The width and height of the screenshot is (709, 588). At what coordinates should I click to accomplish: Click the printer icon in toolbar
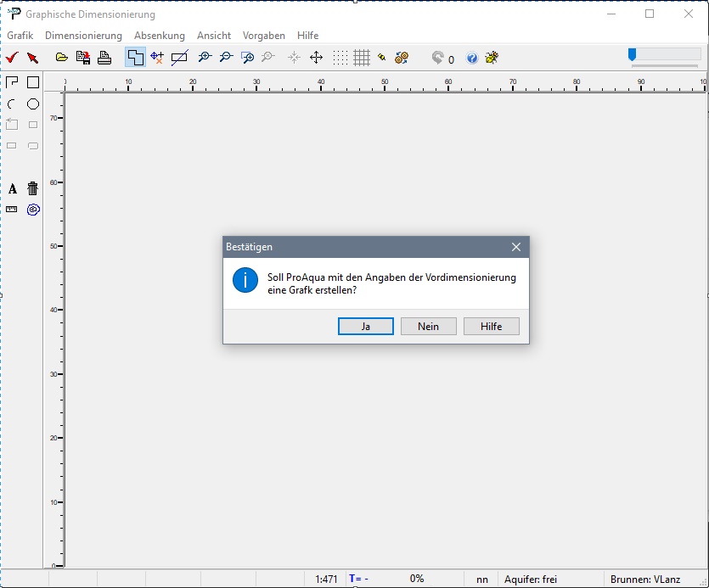pos(104,58)
